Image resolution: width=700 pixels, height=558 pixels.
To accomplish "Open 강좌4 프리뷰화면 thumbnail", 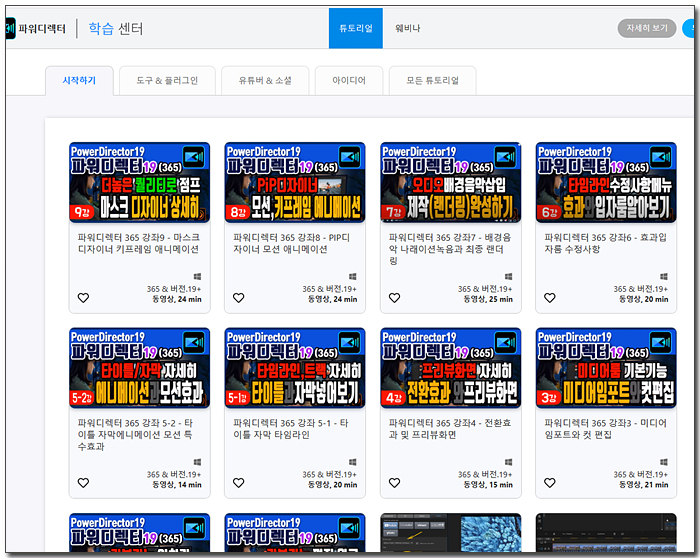I will (450, 368).
